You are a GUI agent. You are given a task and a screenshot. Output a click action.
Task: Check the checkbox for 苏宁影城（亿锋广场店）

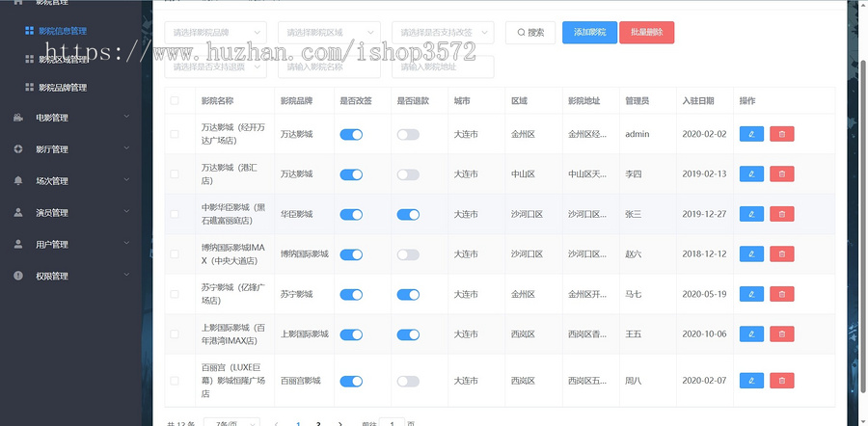click(x=175, y=294)
